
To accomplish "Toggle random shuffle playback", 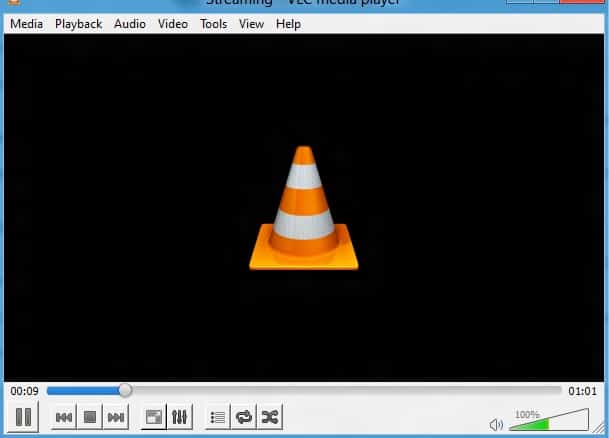I will coord(269,417).
